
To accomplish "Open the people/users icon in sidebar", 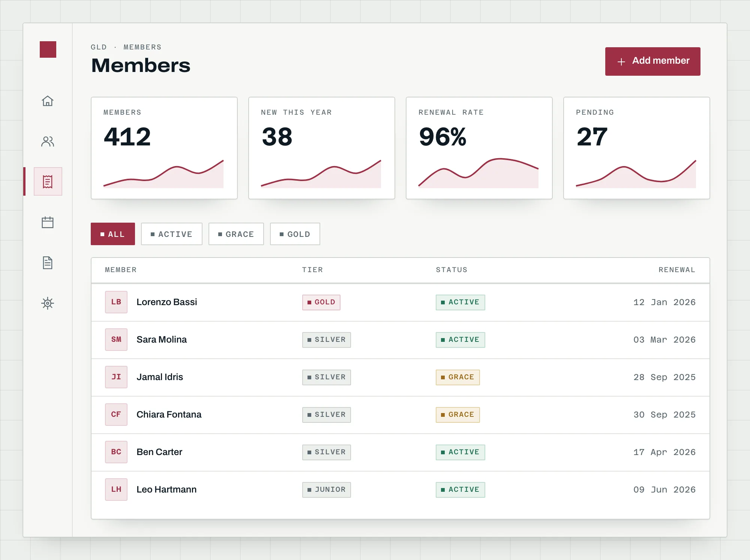I will pos(48,141).
